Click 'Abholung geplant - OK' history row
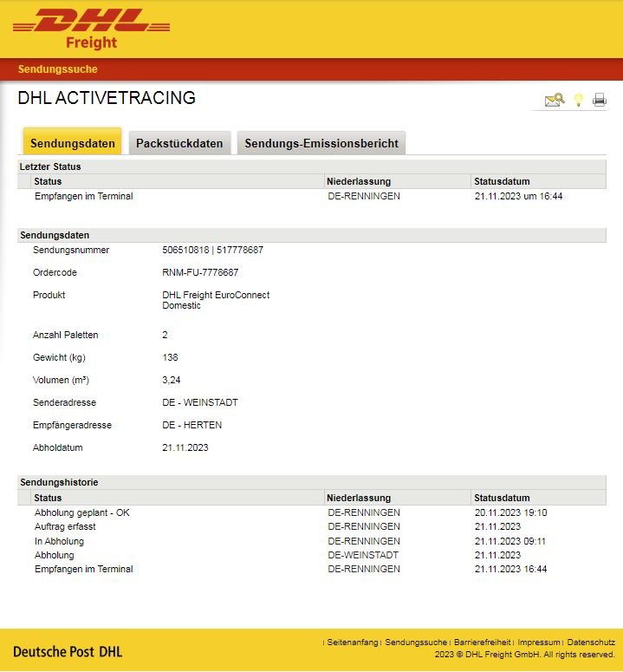The image size is (623, 672). pyautogui.click(x=312, y=512)
